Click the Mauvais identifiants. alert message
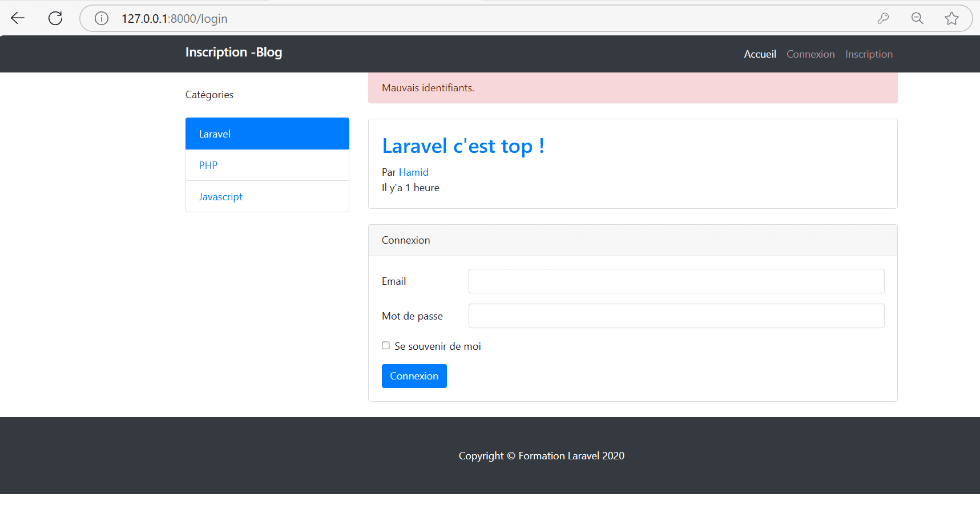Screen dimensions: 980x509 [x=633, y=88]
